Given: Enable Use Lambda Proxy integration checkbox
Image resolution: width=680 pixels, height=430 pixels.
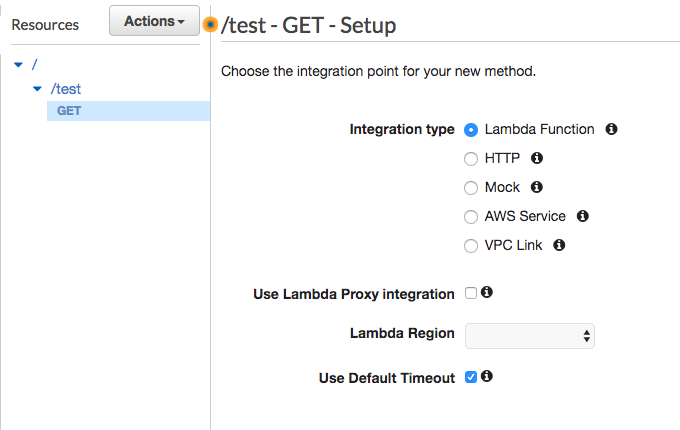Looking at the screenshot, I should pyautogui.click(x=471, y=294).
